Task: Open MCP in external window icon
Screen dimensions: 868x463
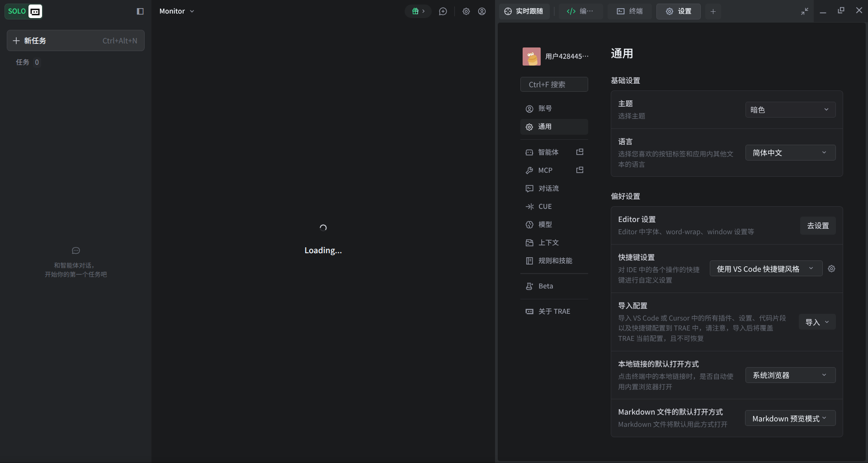Action: (x=580, y=170)
